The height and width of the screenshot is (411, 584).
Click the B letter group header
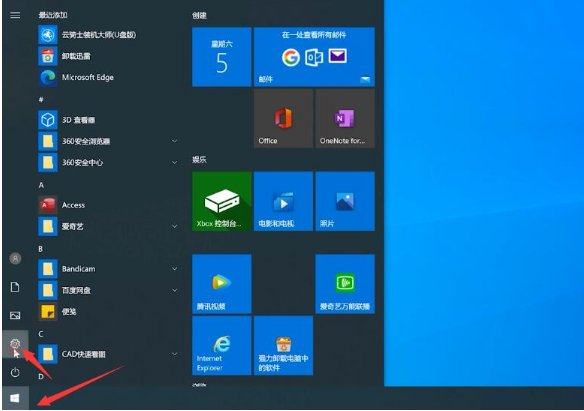point(41,249)
